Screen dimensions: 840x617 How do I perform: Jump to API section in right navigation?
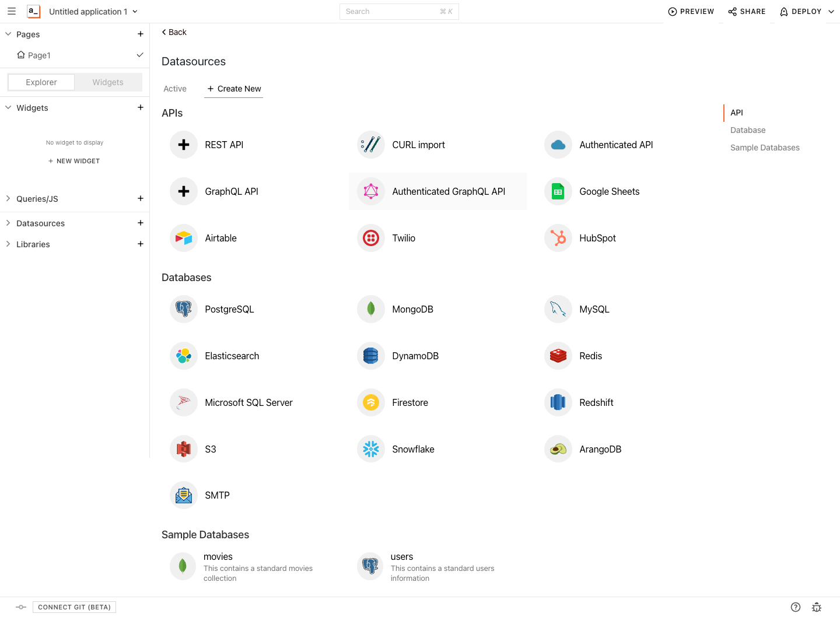(737, 113)
